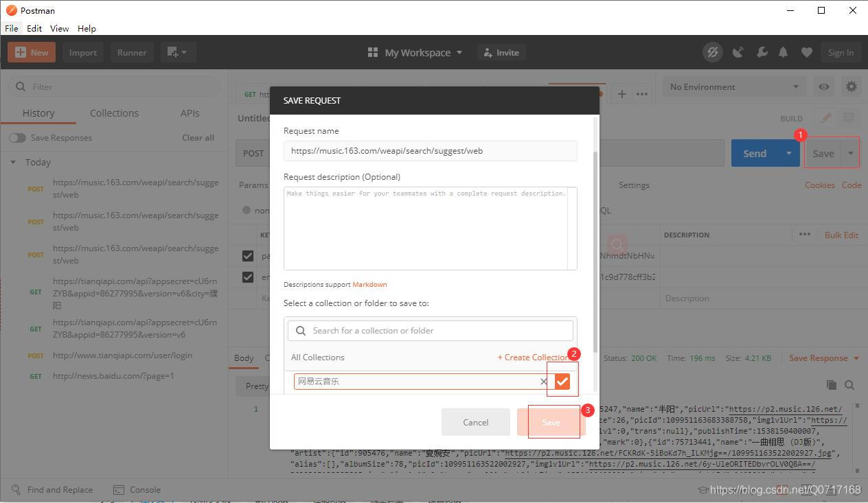
Task: Click the heart icon in header
Action: point(807,52)
